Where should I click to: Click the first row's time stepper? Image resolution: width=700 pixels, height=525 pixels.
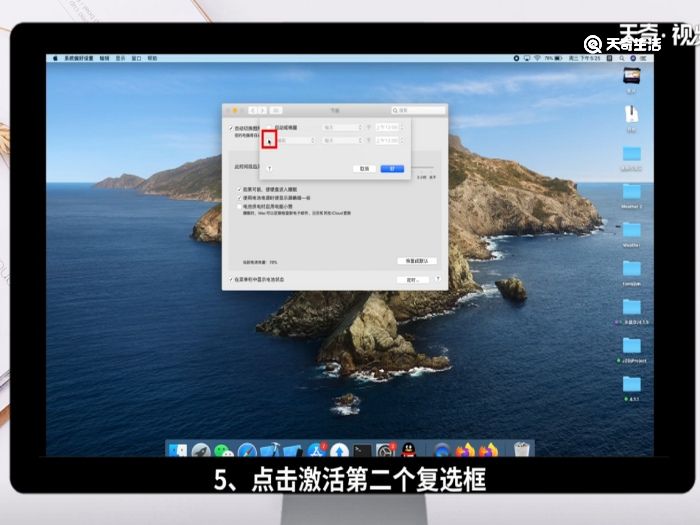click(402, 128)
